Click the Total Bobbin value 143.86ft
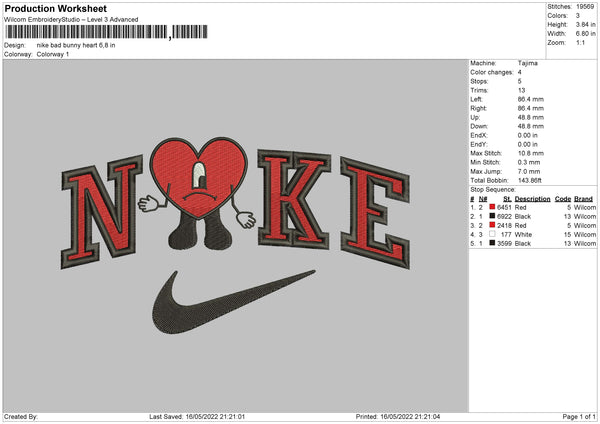The height and width of the screenshot is (424, 600). pyautogui.click(x=530, y=180)
